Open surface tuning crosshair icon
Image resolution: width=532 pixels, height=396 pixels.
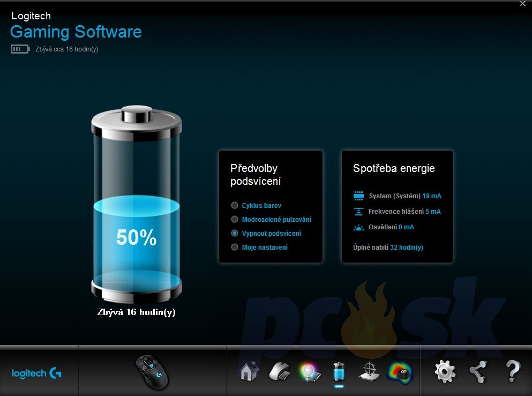(x=369, y=371)
